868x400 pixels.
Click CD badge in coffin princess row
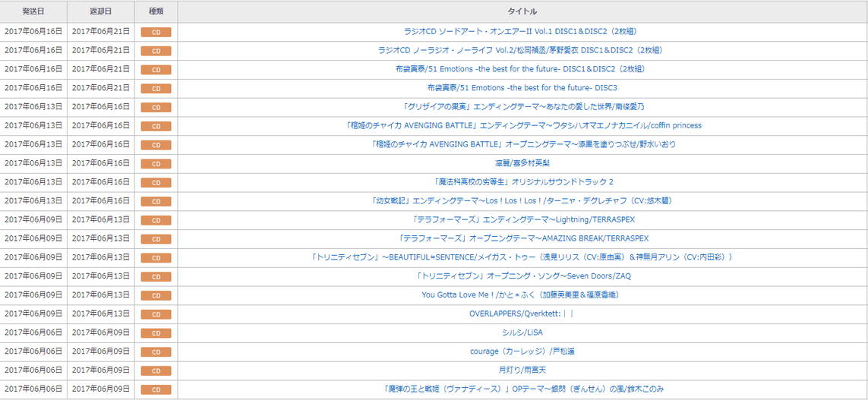click(x=156, y=127)
